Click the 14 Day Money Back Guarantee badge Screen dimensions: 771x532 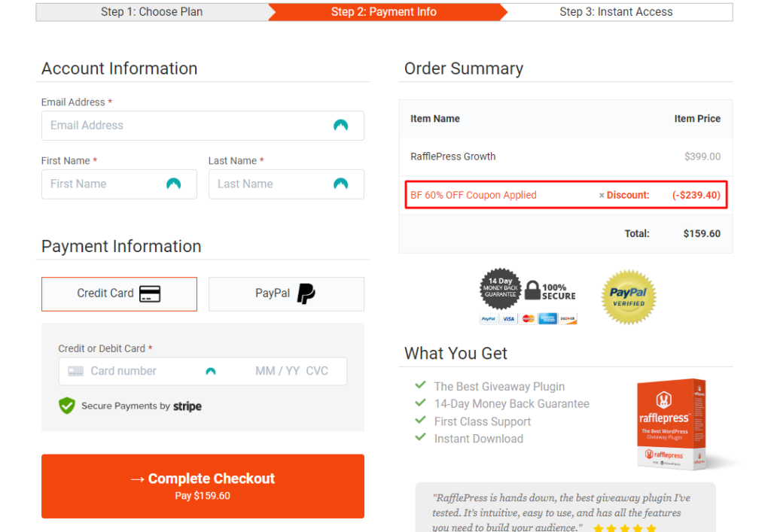pyautogui.click(x=501, y=289)
